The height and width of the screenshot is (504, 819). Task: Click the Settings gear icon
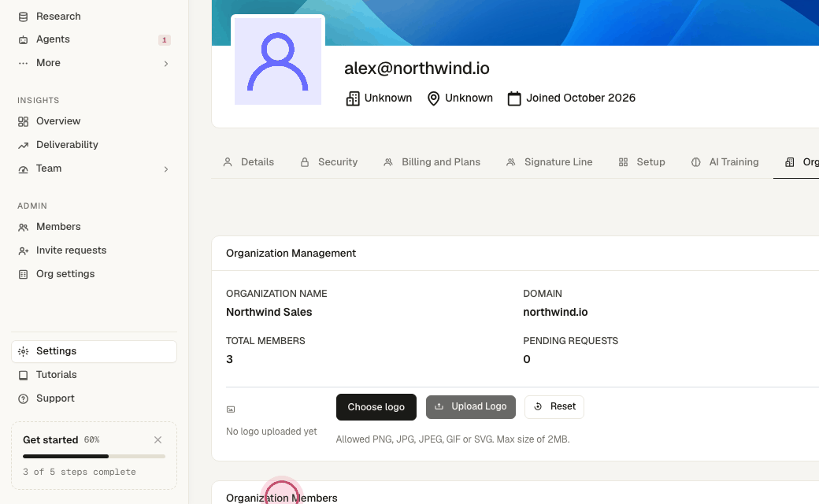click(x=23, y=351)
